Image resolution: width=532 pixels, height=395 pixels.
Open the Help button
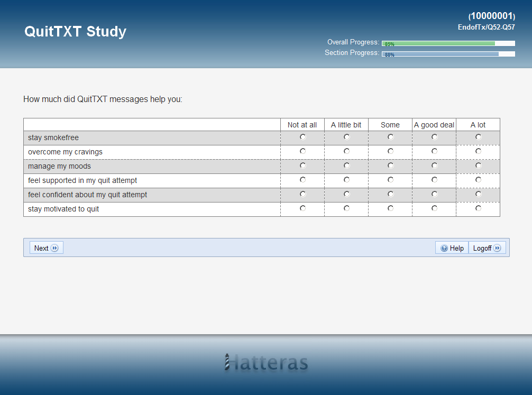[452, 248]
